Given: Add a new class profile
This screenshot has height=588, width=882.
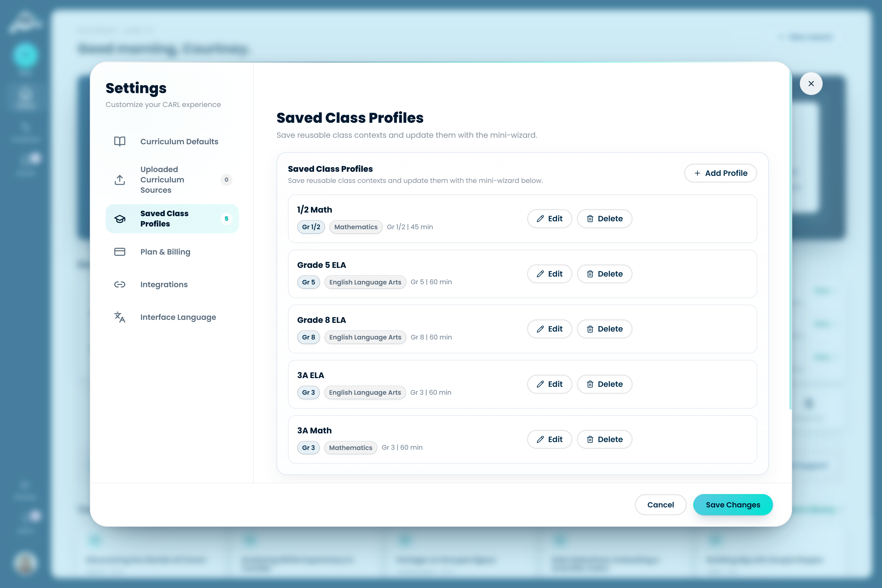Looking at the screenshot, I should coord(720,173).
